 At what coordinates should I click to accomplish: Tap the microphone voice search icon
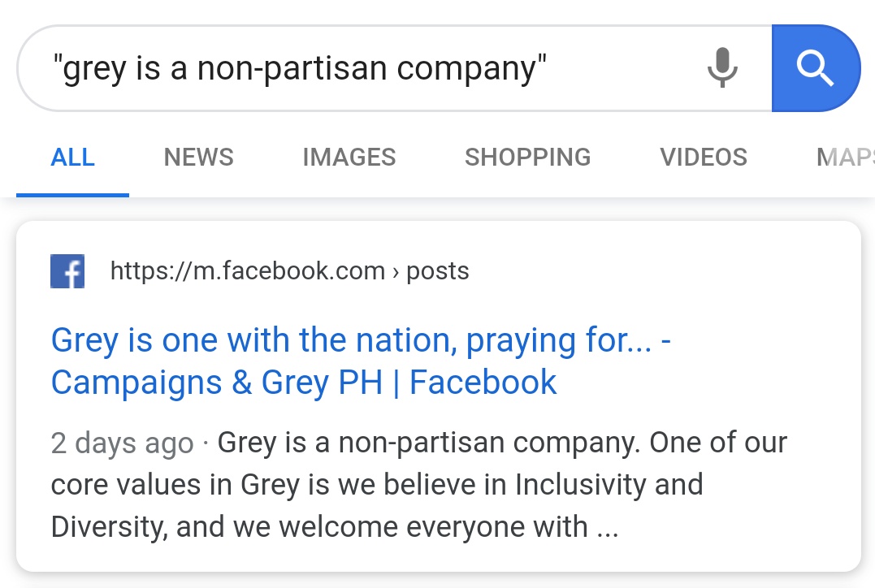(x=721, y=68)
